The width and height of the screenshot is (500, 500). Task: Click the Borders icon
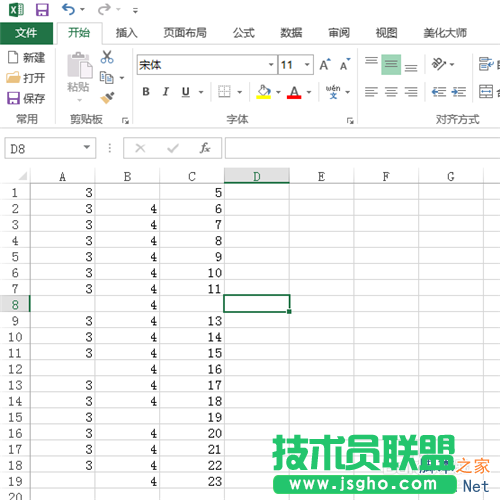224,92
